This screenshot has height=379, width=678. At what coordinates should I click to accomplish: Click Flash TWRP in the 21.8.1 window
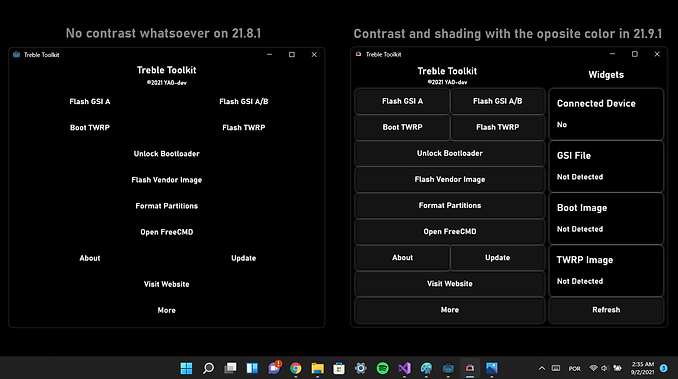pos(243,127)
